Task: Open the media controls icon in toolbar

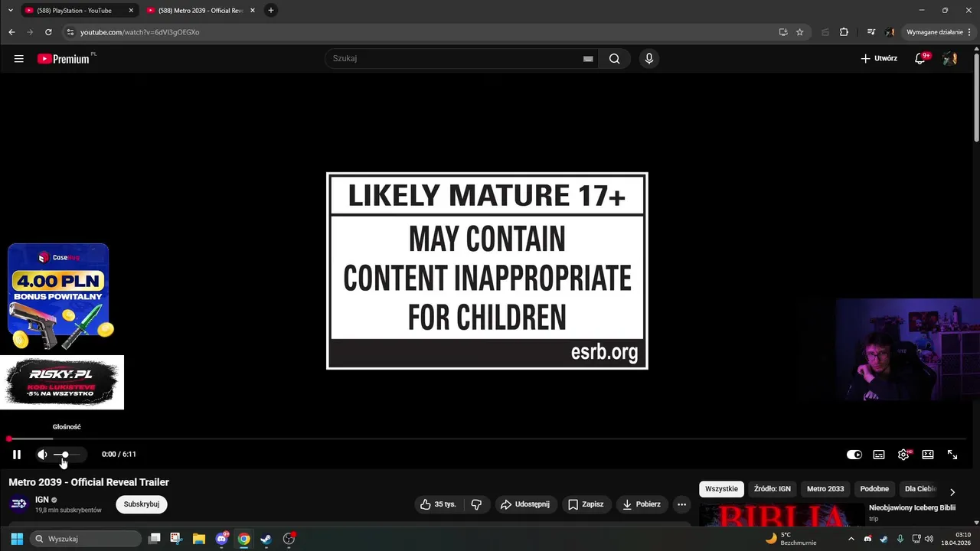Action: (871, 32)
